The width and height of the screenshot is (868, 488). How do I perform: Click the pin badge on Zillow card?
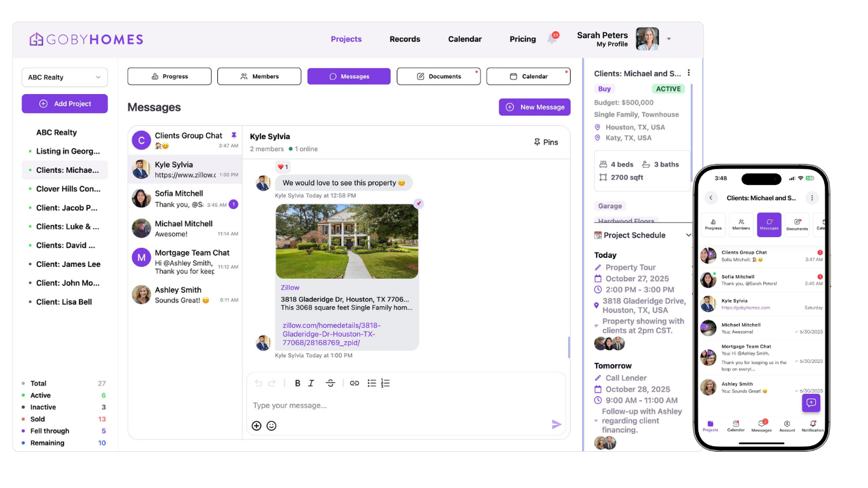418,203
